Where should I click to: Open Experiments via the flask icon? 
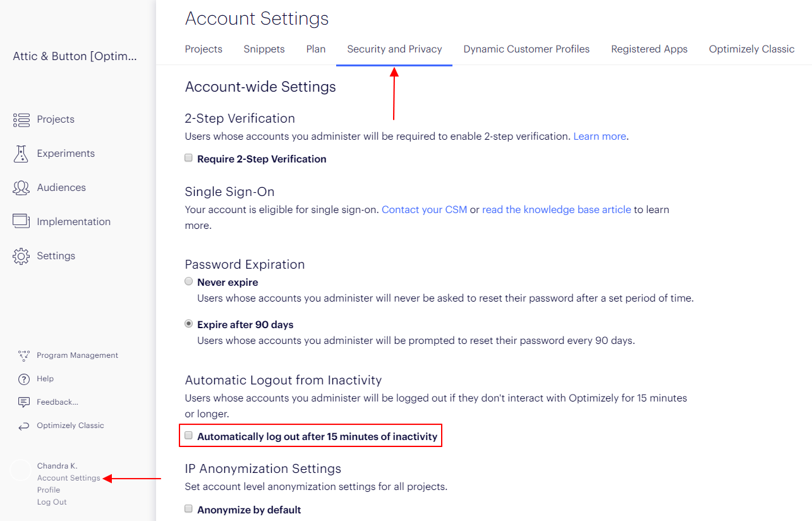click(x=21, y=154)
